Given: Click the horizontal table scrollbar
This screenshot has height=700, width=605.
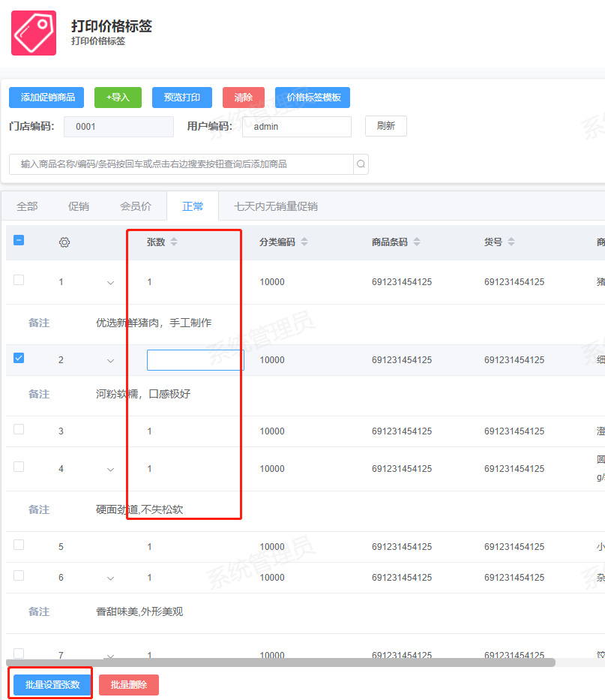Looking at the screenshot, I should [x=281, y=662].
